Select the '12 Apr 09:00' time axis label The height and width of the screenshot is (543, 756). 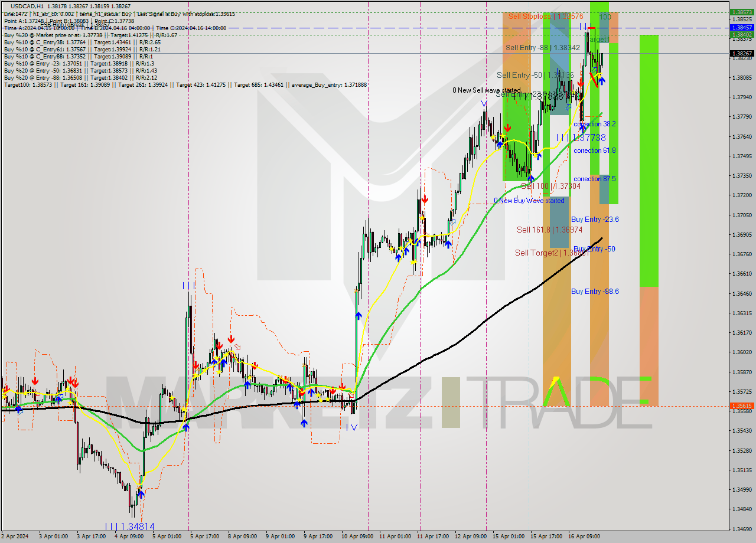coord(471,537)
